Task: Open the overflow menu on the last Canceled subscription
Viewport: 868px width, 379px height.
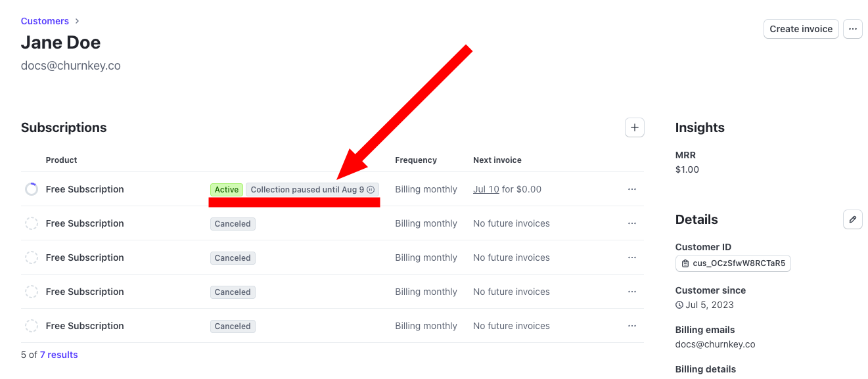Action: [631, 326]
